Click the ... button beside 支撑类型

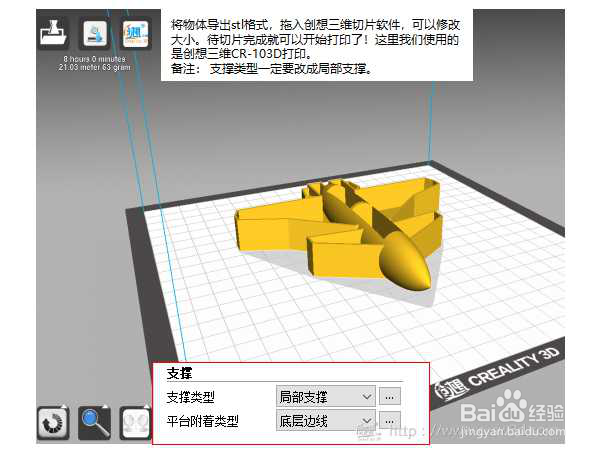pos(390,396)
